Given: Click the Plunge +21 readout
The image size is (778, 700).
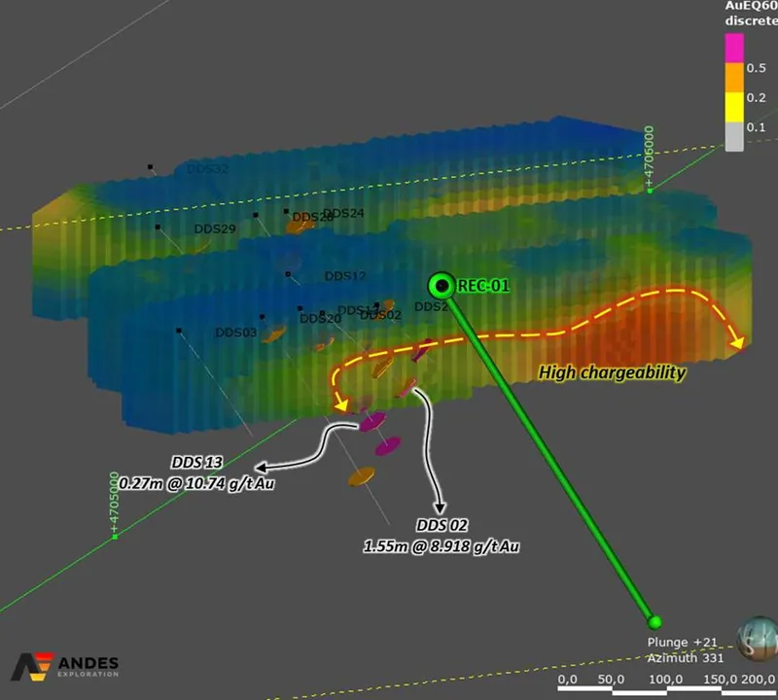Looking at the screenshot, I should (x=683, y=643).
